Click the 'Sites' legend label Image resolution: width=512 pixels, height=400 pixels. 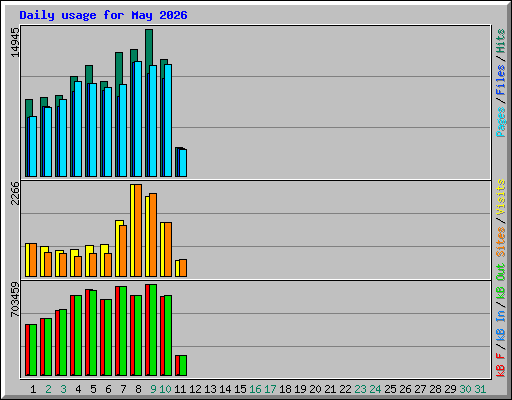501,242
